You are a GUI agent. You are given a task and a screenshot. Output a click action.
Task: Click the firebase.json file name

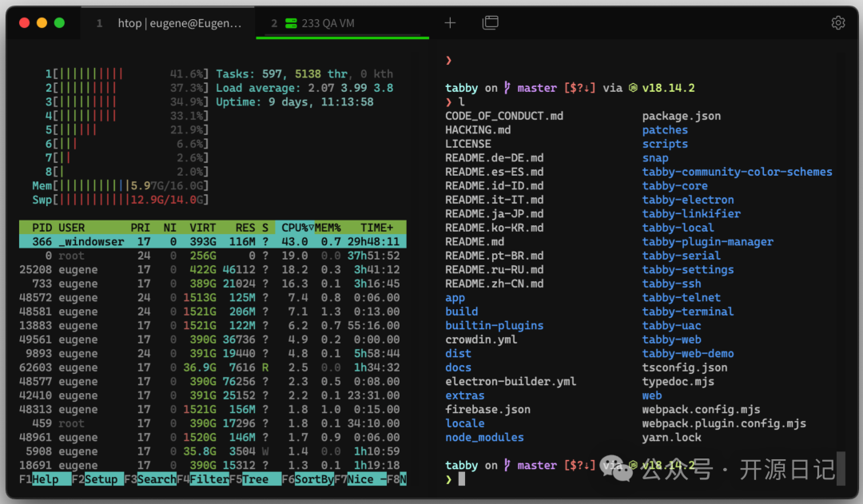tap(487, 410)
